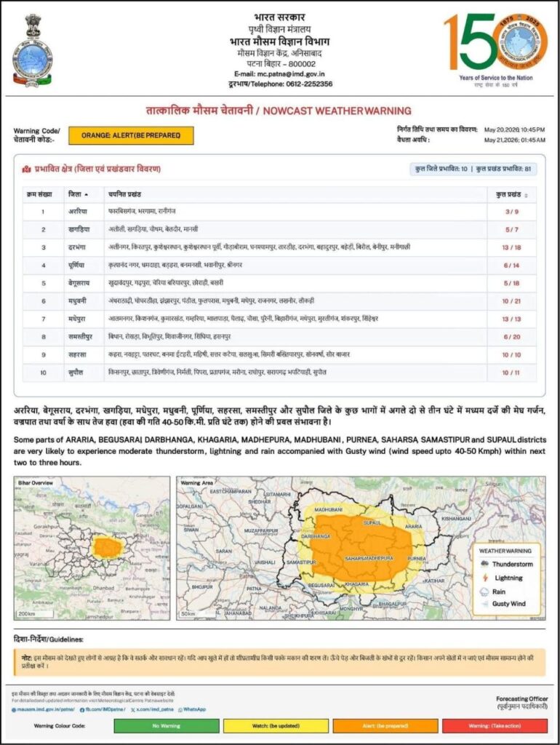The height and width of the screenshot is (745, 560).
Task: Click the सहरसा district row
Action: pos(280,355)
